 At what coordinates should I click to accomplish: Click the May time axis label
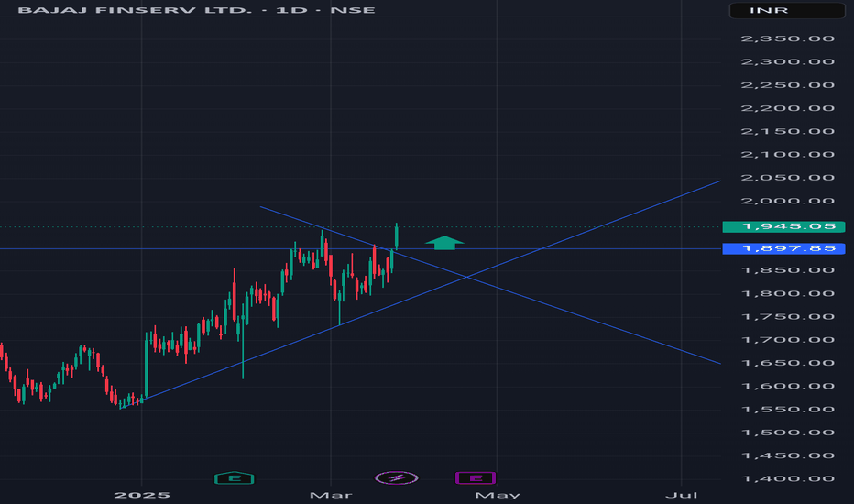pyautogui.click(x=498, y=495)
